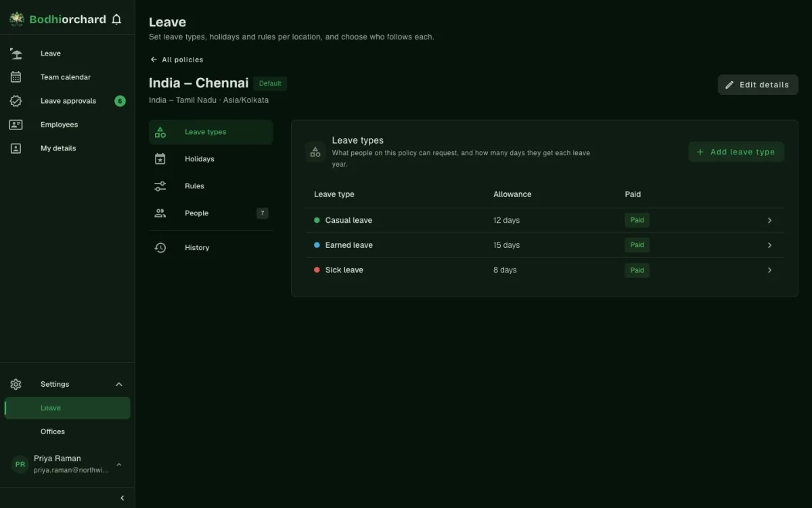Click the Leave approvals badge icon

[16, 101]
